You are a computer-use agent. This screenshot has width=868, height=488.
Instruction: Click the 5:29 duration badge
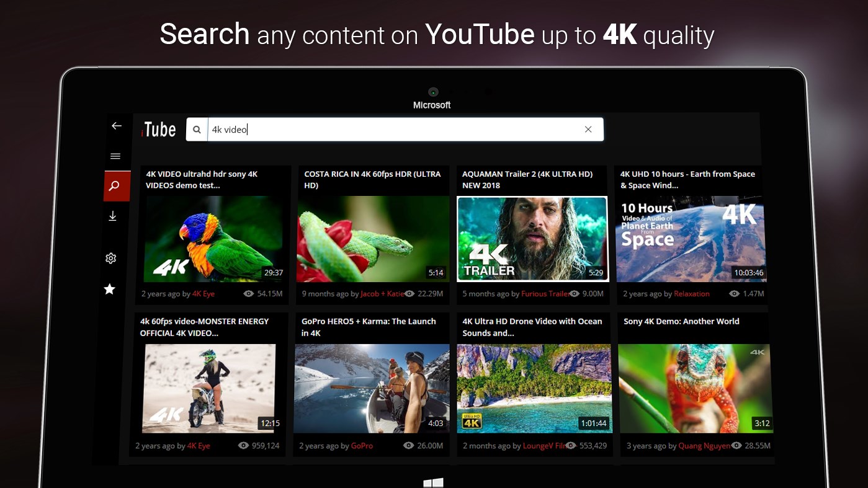(596, 273)
